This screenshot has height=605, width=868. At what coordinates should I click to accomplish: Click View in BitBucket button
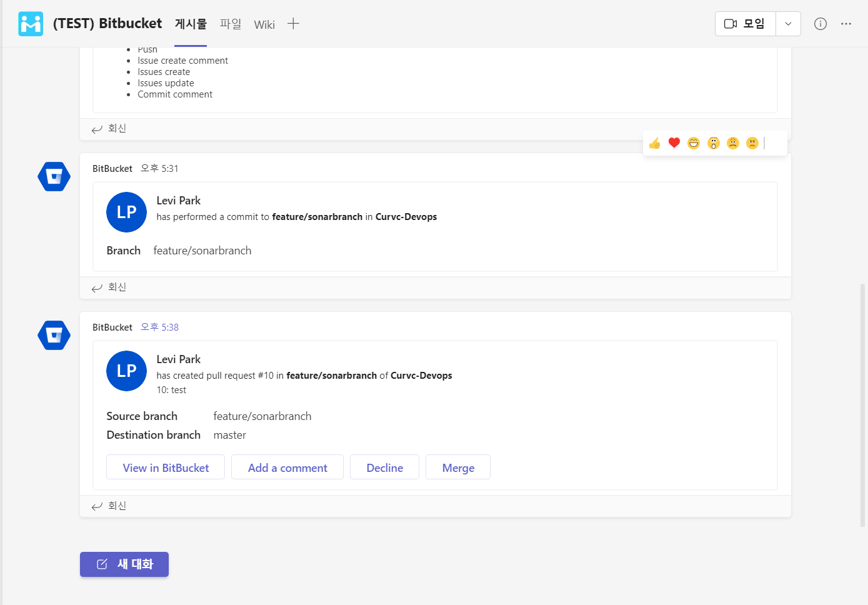(166, 467)
